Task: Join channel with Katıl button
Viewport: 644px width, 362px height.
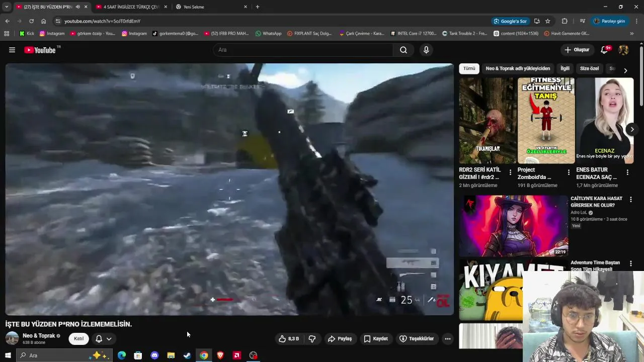Action: click(79, 339)
